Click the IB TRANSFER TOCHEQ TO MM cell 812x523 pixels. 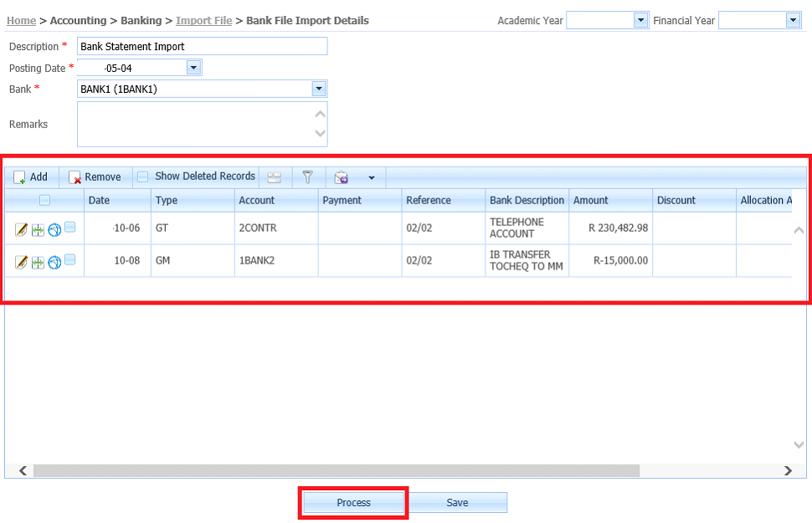pos(527,260)
